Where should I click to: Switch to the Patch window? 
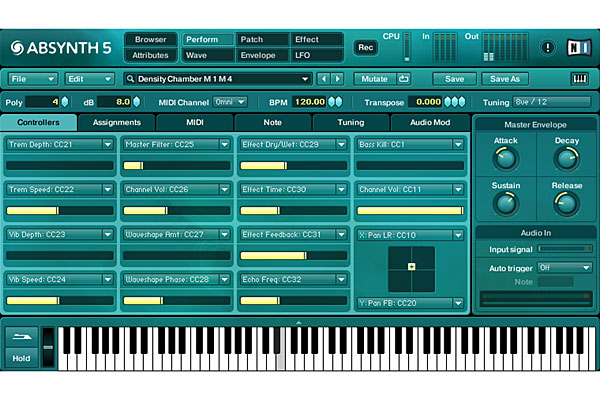point(262,39)
